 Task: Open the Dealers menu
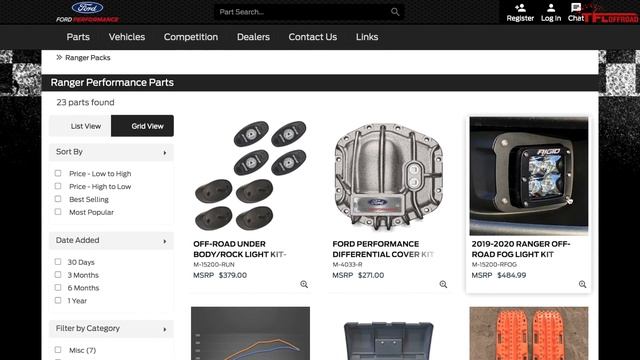(253, 37)
